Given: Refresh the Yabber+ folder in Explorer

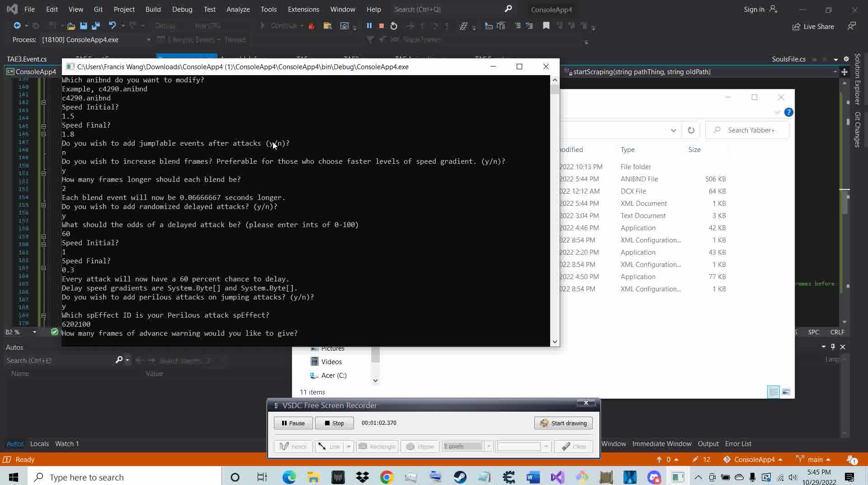Looking at the screenshot, I should 691,130.
